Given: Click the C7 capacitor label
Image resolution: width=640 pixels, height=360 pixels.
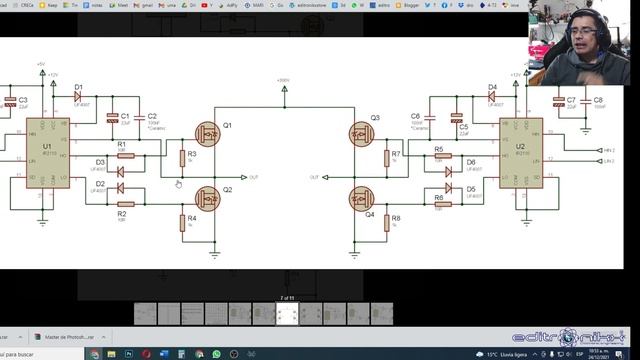Looking at the screenshot, I should coord(571,100).
